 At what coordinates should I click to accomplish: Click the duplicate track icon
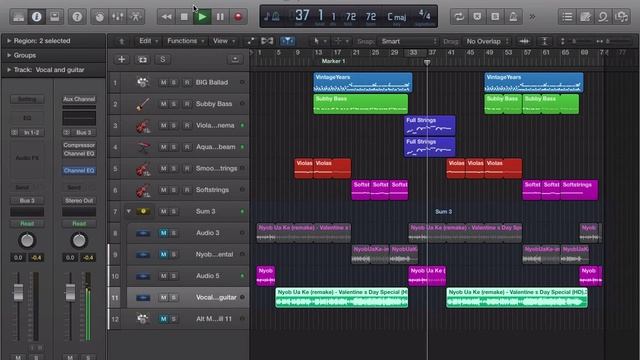[x=142, y=60]
